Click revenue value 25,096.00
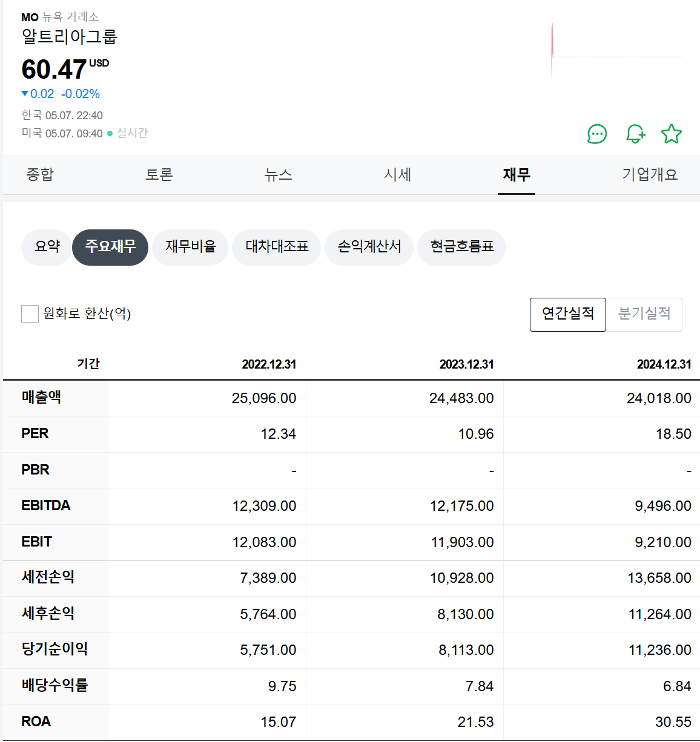This screenshot has height=742, width=700. [264, 398]
